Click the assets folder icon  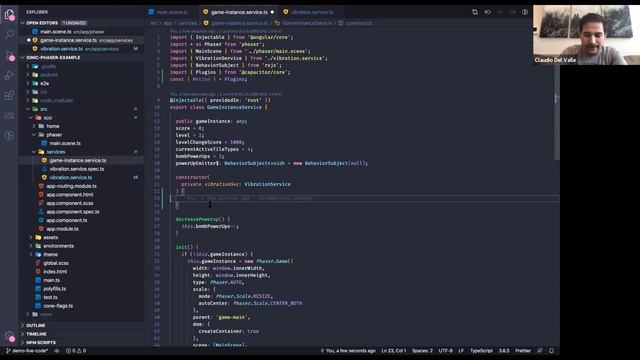pyautogui.click(x=38, y=238)
